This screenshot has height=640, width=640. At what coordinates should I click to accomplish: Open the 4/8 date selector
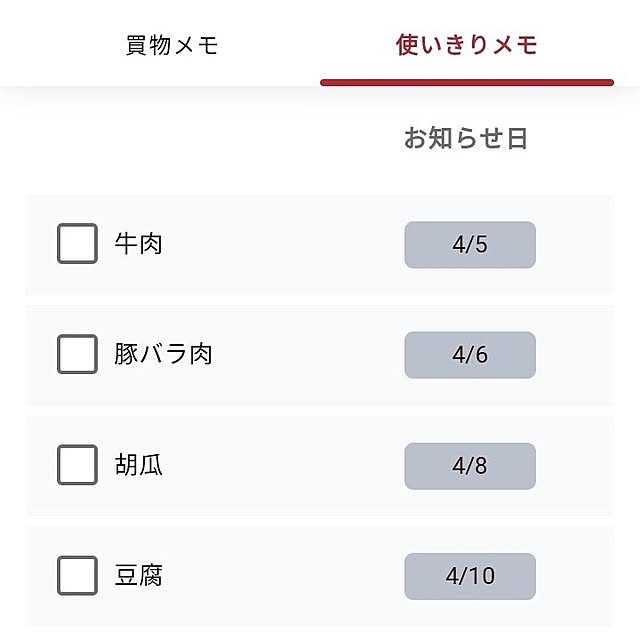click(x=469, y=466)
